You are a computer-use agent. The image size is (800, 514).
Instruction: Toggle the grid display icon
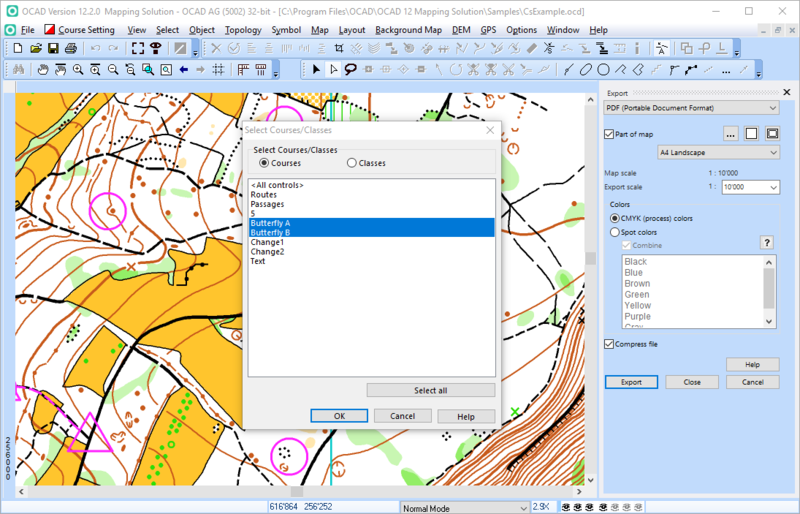[x=218, y=69]
